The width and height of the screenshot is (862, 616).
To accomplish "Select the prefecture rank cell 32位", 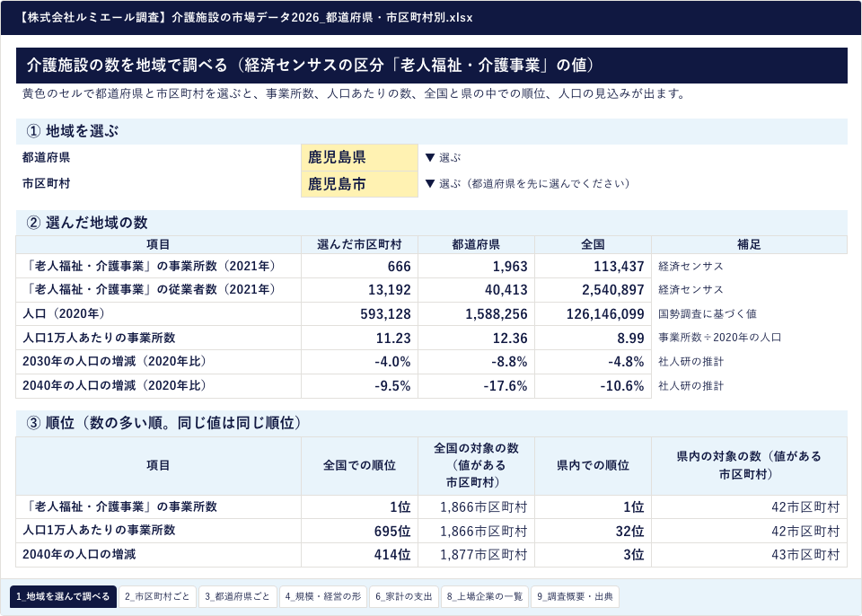I will [x=594, y=532].
